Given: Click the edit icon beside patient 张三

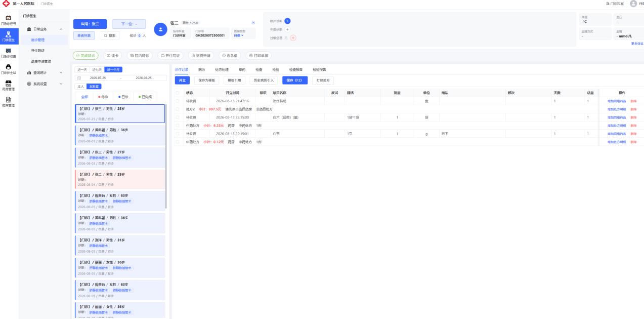Looking at the screenshot, I should coord(253,23).
